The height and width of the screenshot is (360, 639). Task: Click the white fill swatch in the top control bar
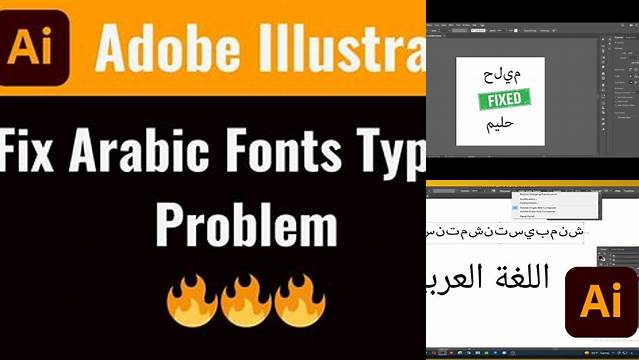(516, 31)
